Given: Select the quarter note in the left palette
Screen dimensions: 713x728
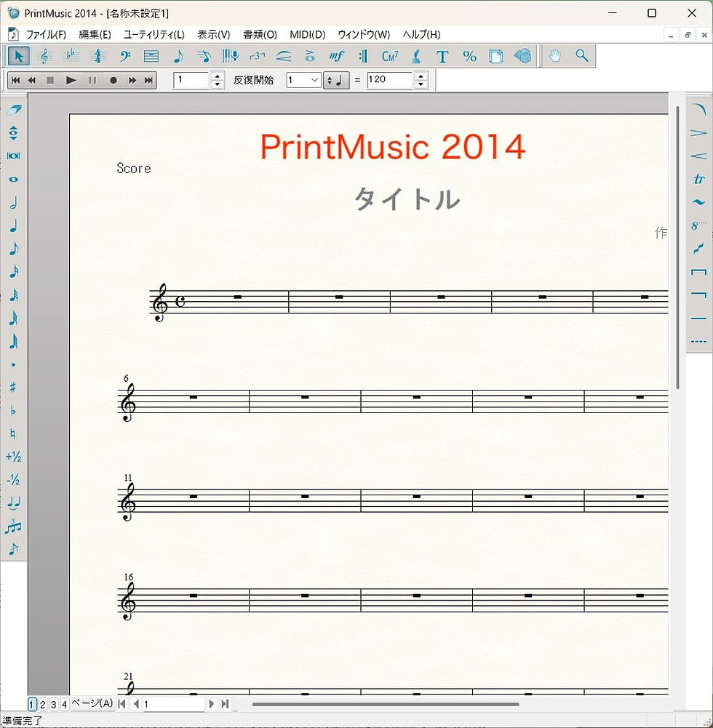Looking at the screenshot, I should (x=14, y=225).
